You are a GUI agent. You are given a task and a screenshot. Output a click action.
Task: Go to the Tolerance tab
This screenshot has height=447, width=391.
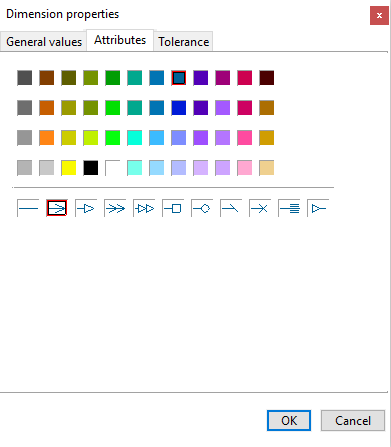[x=183, y=42]
